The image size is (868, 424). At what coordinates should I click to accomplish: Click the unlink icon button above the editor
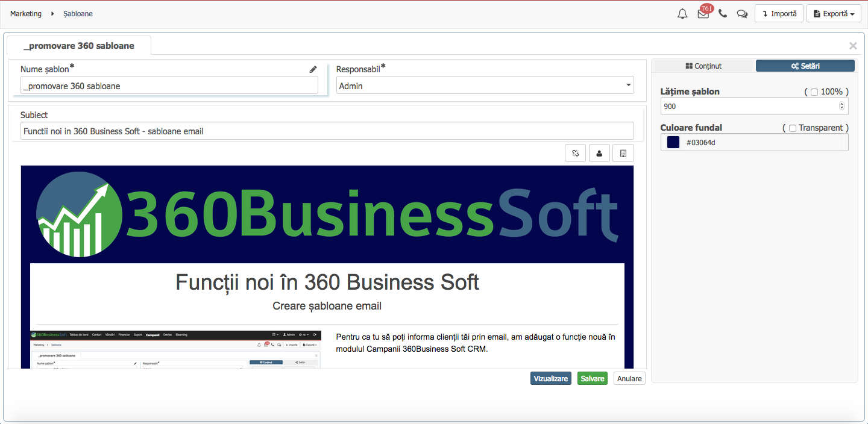pyautogui.click(x=575, y=154)
